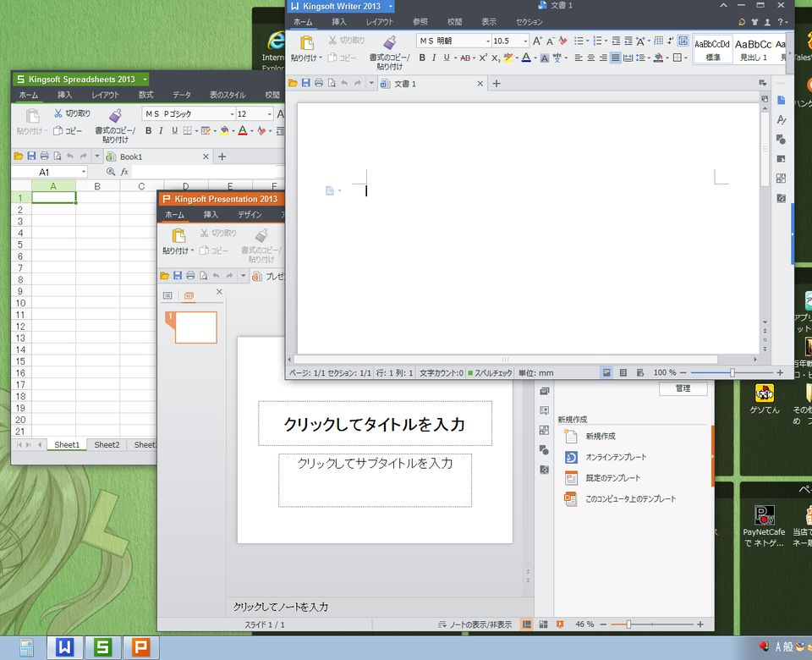The image size is (812, 660).
Task: Open the 10.5 font size dropdown in Writer
Action: [x=525, y=41]
